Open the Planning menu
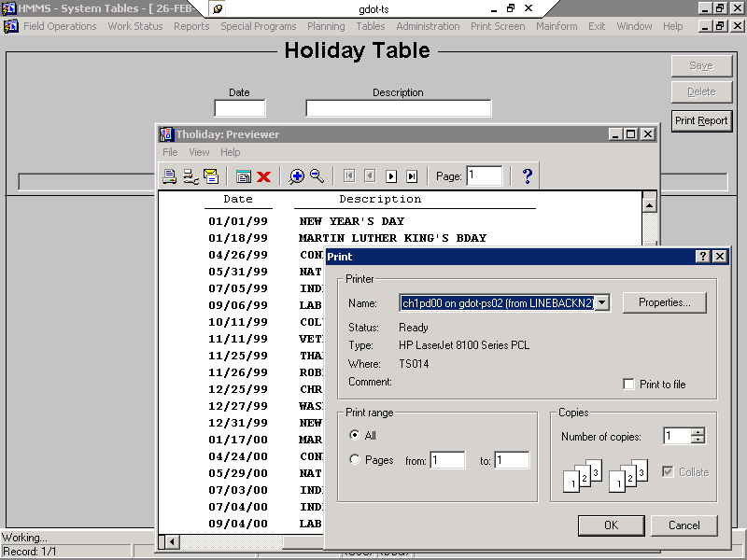Viewport: 747px width, 560px height. pyautogui.click(x=326, y=26)
